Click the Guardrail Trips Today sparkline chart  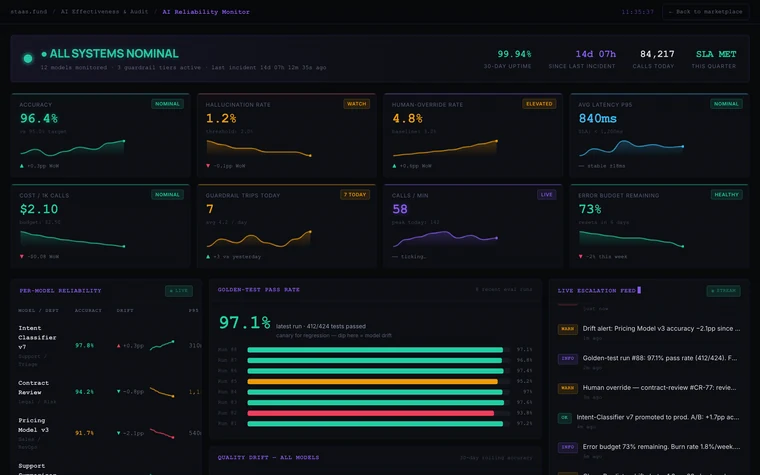(x=259, y=238)
